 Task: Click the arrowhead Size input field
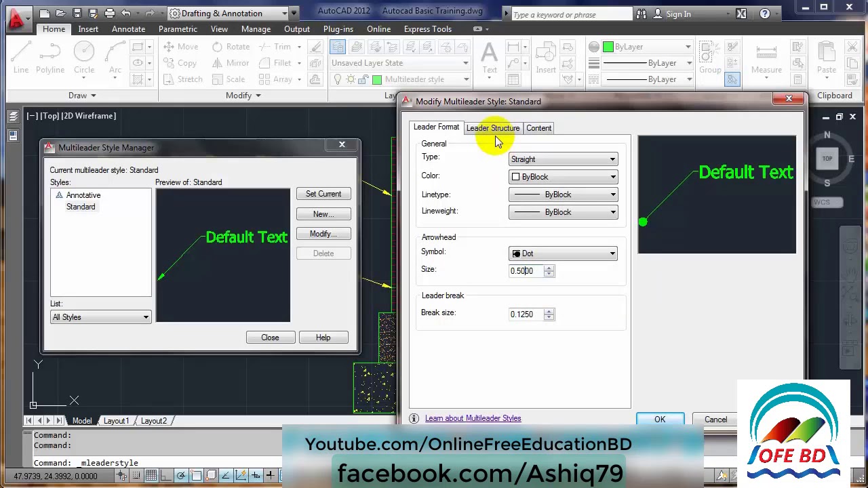coord(526,271)
